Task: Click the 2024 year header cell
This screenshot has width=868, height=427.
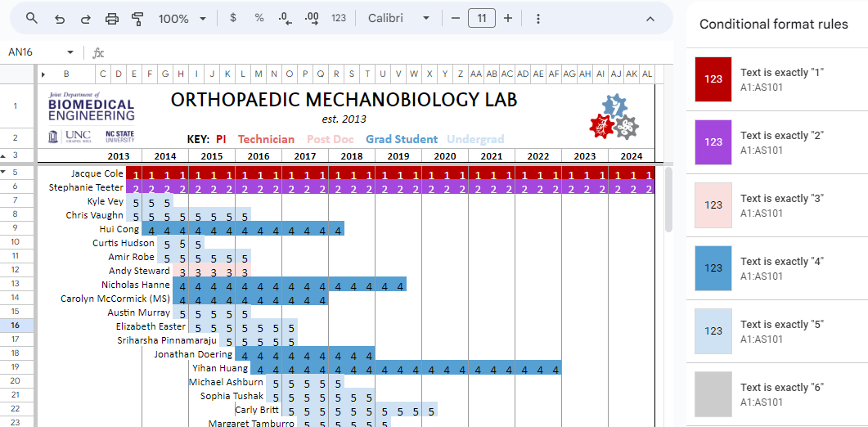Action: (x=631, y=156)
